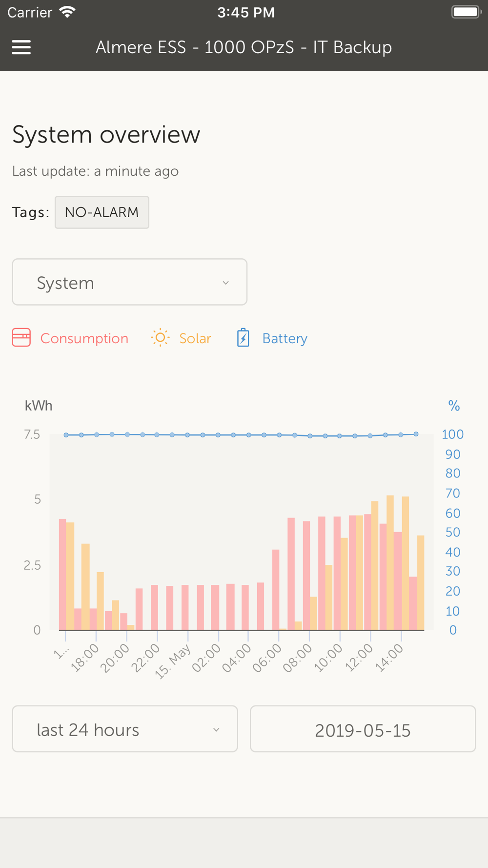The width and height of the screenshot is (488, 868).
Task: Click the Battery charging icon
Action: (243, 338)
